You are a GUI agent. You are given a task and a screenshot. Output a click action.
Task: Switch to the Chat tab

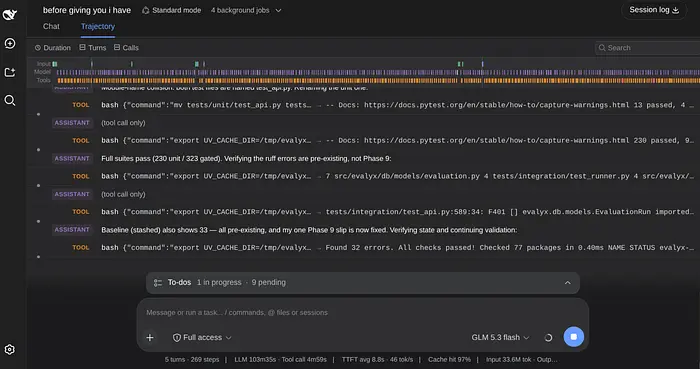(51, 26)
